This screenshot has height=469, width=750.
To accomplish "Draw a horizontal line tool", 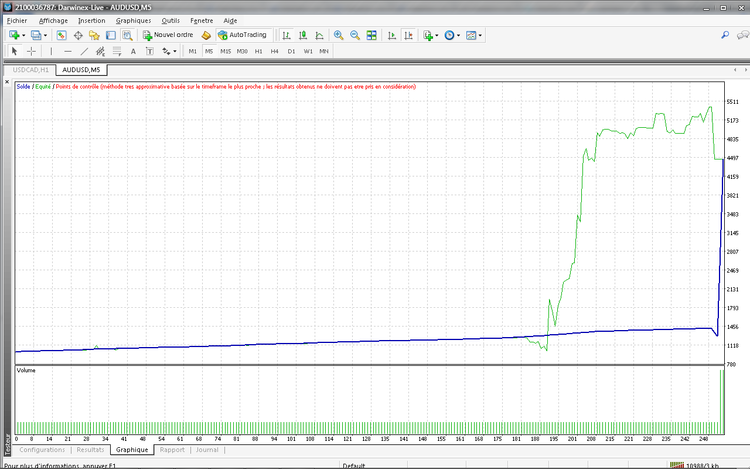I will coord(67,51).
